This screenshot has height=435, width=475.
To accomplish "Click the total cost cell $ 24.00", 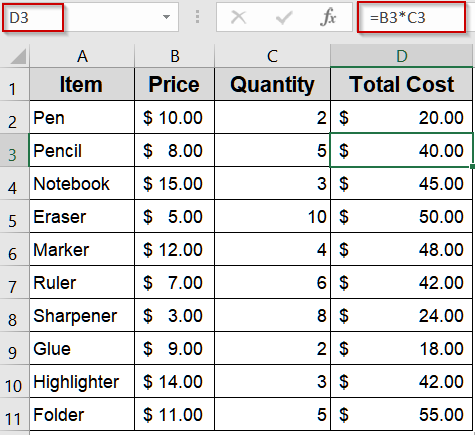I will pos(402,315).
